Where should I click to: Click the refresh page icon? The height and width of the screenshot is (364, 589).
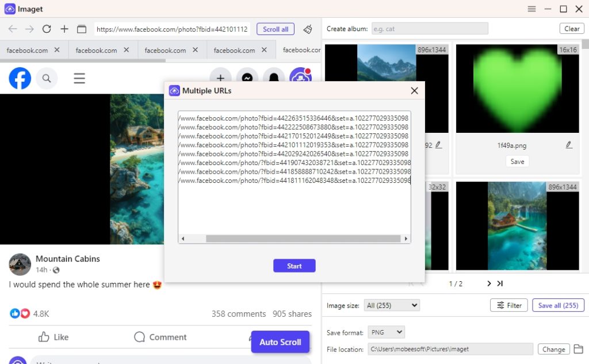click(47, 28)
